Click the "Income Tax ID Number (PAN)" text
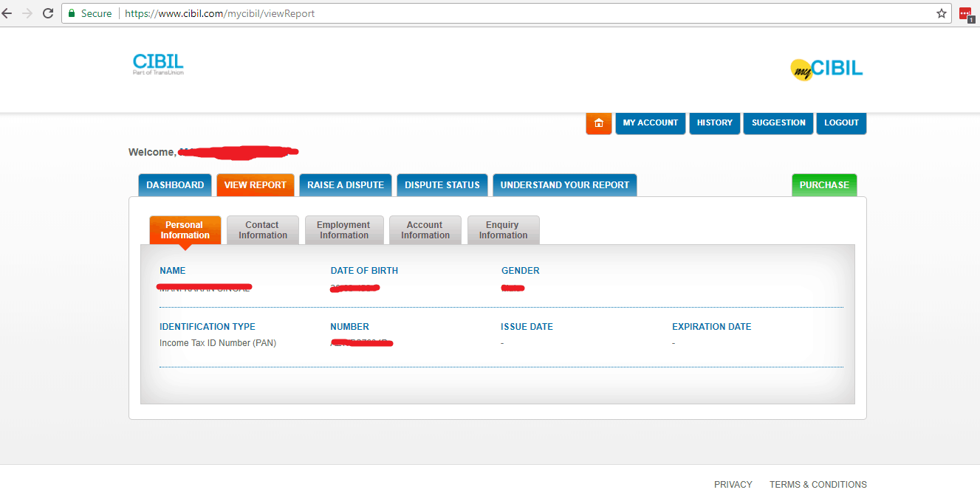The image size is (980, 501). click(218, 343)
